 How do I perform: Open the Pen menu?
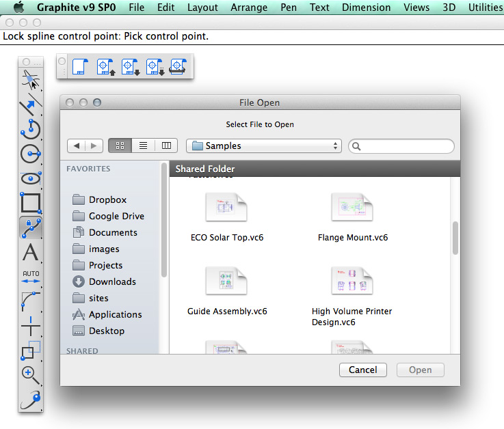(x=289, y=7)
